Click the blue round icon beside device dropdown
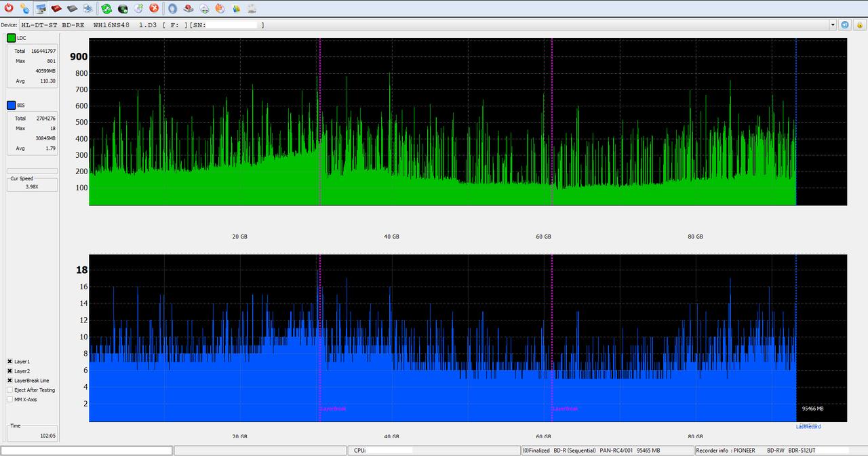The width and height of the screenshot is (868, 456). pos(845,24)
